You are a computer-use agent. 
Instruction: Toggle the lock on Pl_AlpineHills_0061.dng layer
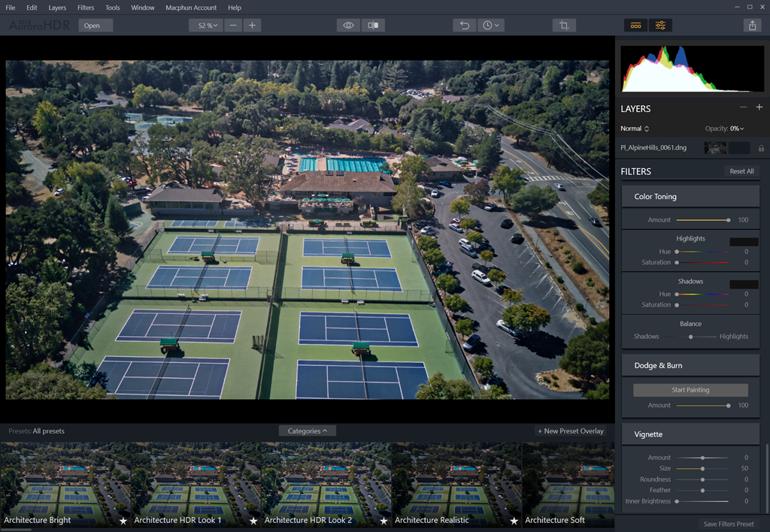point(759,147)
